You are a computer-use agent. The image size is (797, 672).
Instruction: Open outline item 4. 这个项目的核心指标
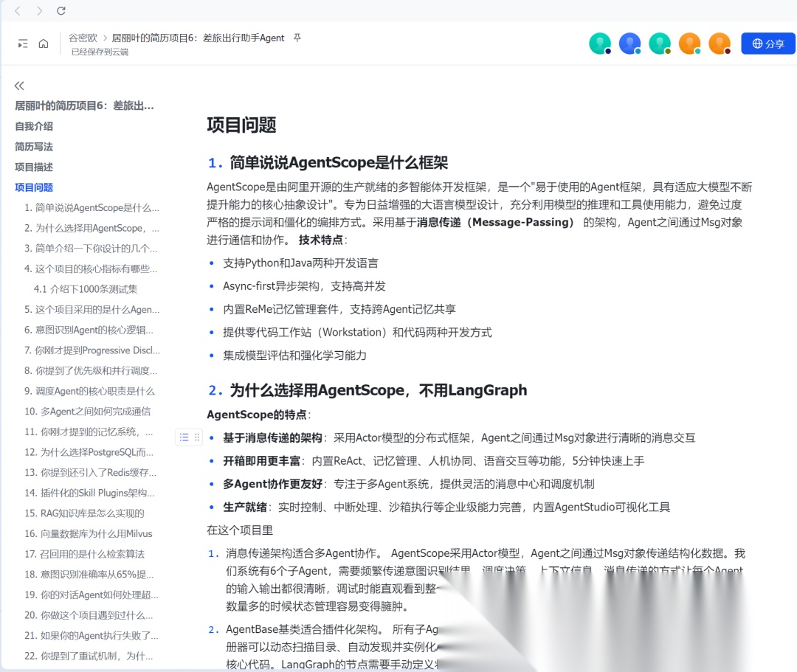[91, 269]
